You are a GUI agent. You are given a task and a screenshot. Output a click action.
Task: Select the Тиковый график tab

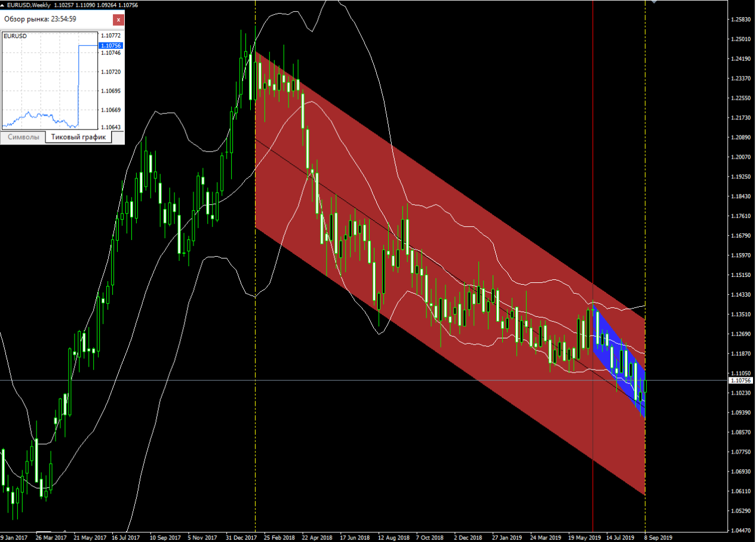pyautogui.click(x=78, y=137)
